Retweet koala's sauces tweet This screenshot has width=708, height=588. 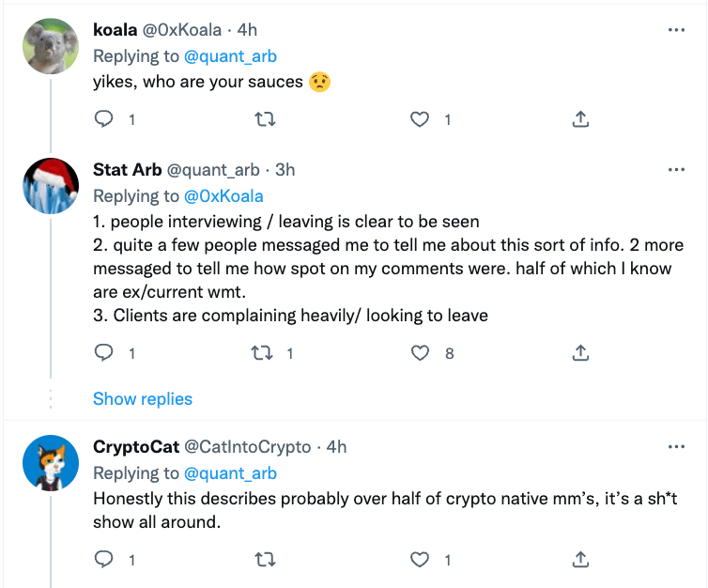tap(266, 119)
